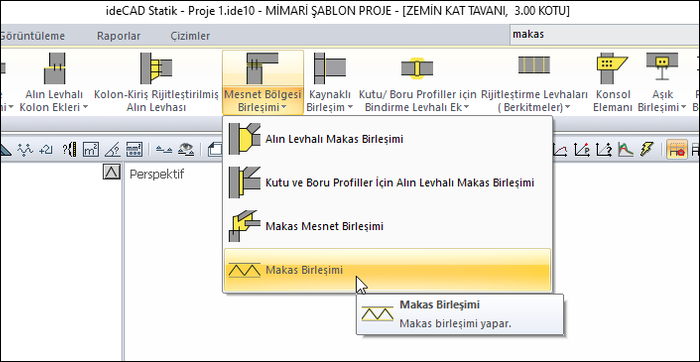Click the wavy curve with points toolbar icon
The width and height of the screenshot is (700, 362).
[x=25, y=150]
